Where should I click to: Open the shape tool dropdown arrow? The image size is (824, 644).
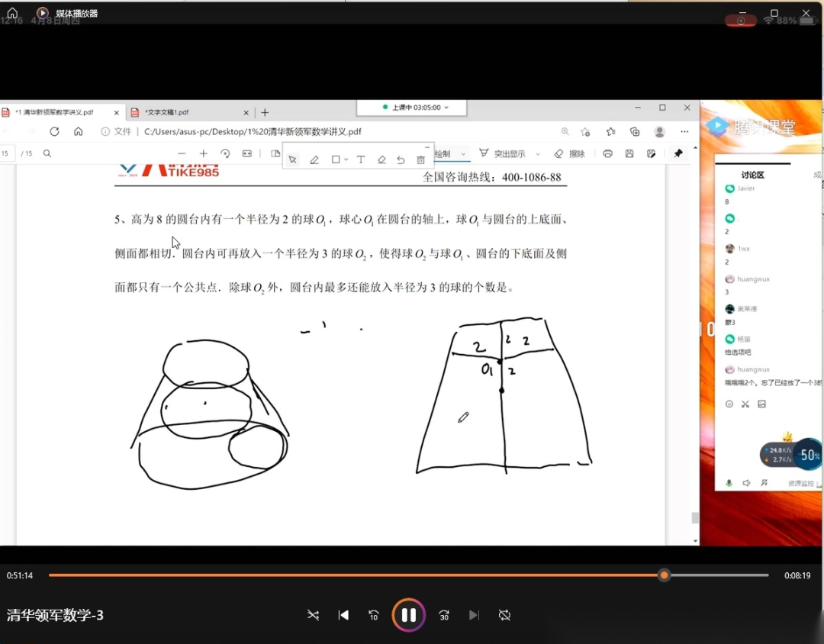(346, 159)
